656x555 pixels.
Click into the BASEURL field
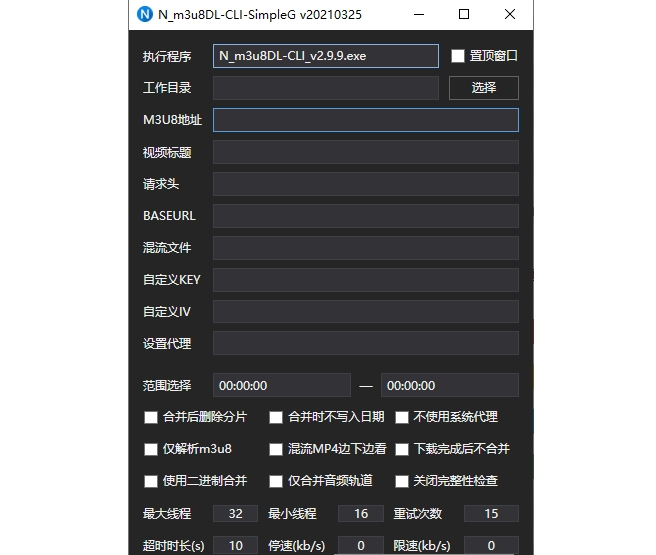click(365, 216)
